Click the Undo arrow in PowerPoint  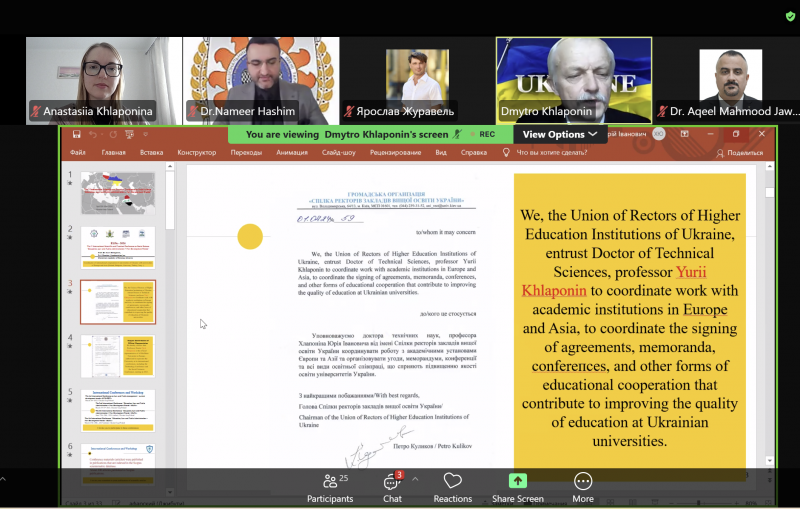click(92, 134)
